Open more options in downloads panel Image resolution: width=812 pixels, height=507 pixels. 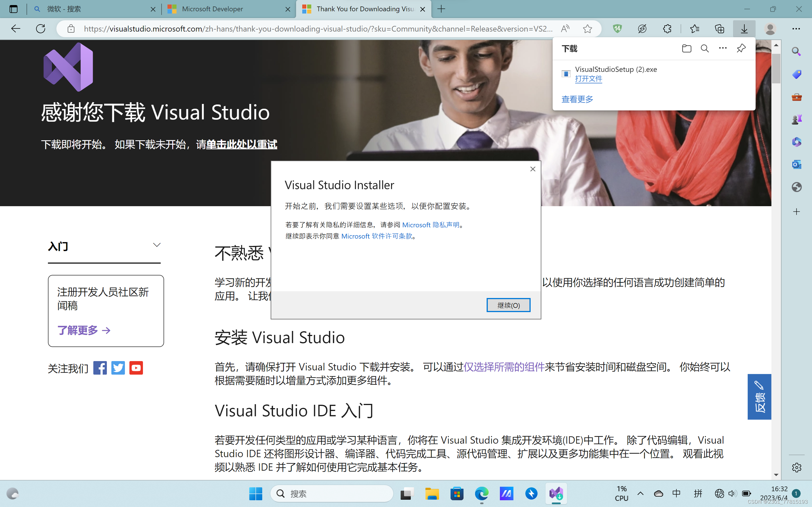[x=723, y=48]
